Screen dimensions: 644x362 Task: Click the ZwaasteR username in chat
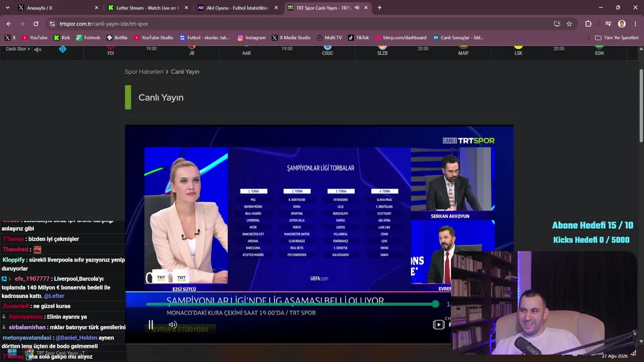pos(16,306)
